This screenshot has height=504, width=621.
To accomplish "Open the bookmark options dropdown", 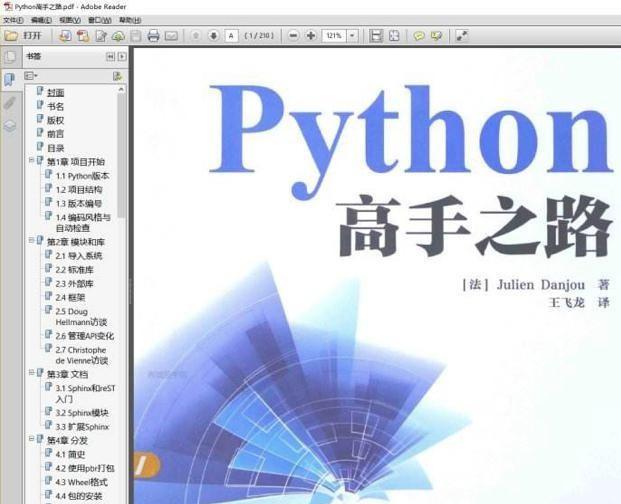I will pyautogui.click(x=31, y=75).
